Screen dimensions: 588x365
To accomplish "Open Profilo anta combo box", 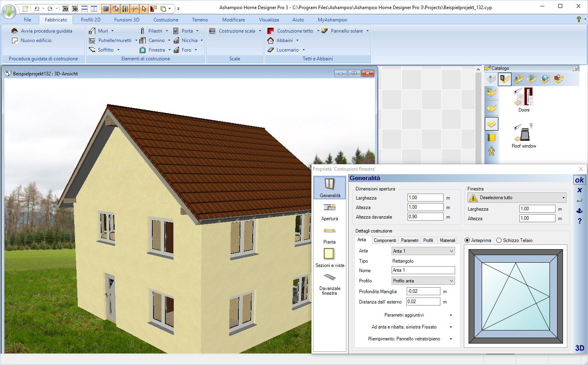I will [451, 281].
